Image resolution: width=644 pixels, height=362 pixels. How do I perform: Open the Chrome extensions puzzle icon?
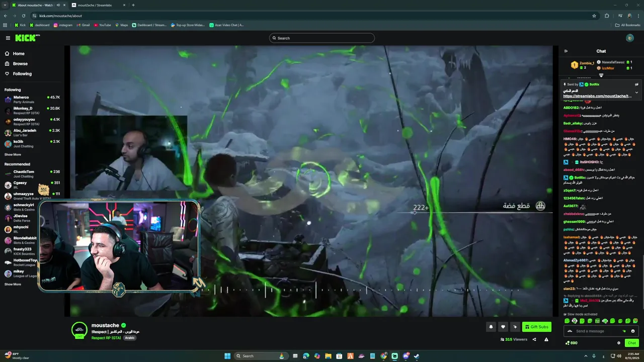click(607, 16)
